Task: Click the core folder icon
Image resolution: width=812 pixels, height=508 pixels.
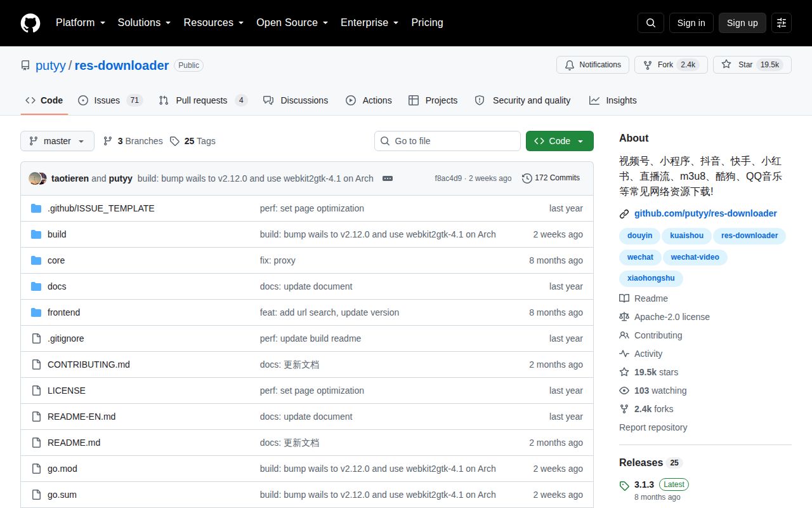Action: click(36, 260)
